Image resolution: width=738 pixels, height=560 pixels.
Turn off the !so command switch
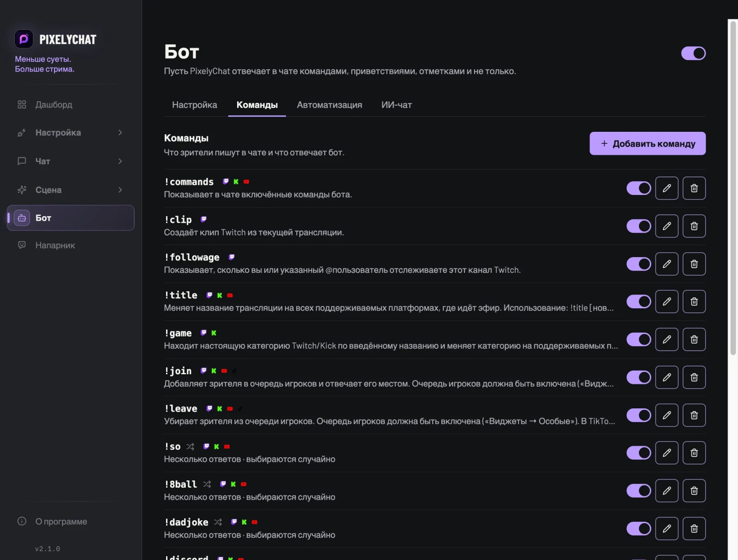(x=638, y=453)
